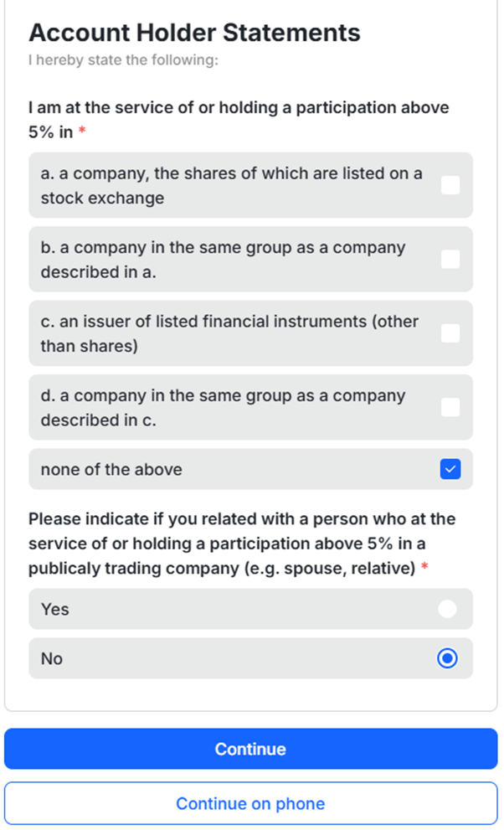Image resolution: width=504 pixels, height=830 pixels.
Task: Click 'Continue on phone' button
Action: (250, 803)
